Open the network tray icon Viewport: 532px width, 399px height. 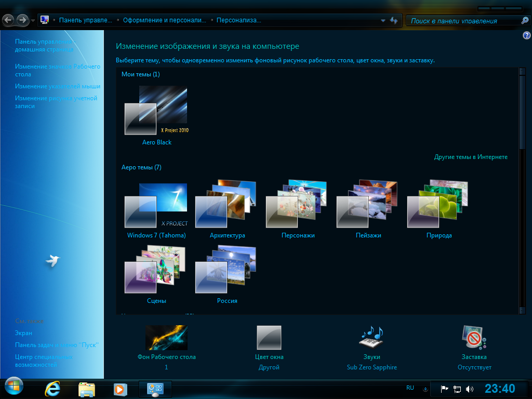[x=457, y=389]
